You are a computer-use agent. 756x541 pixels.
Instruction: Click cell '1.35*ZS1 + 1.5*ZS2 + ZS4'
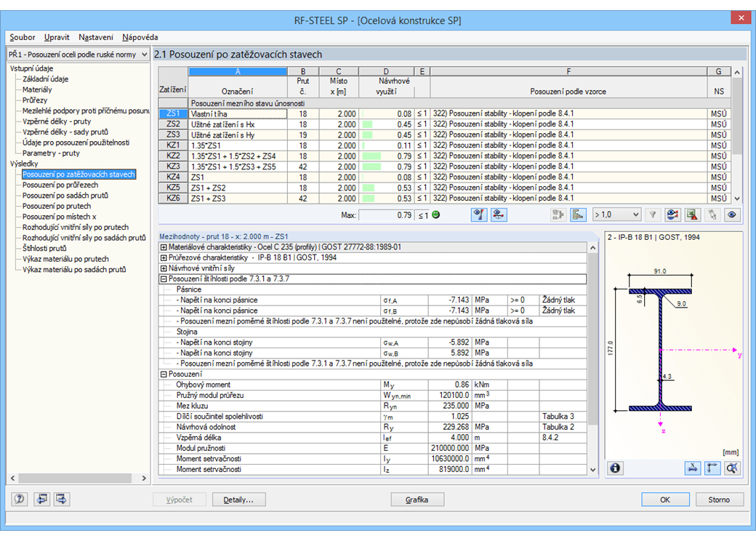pyautogui.click(x=238, y=156)
